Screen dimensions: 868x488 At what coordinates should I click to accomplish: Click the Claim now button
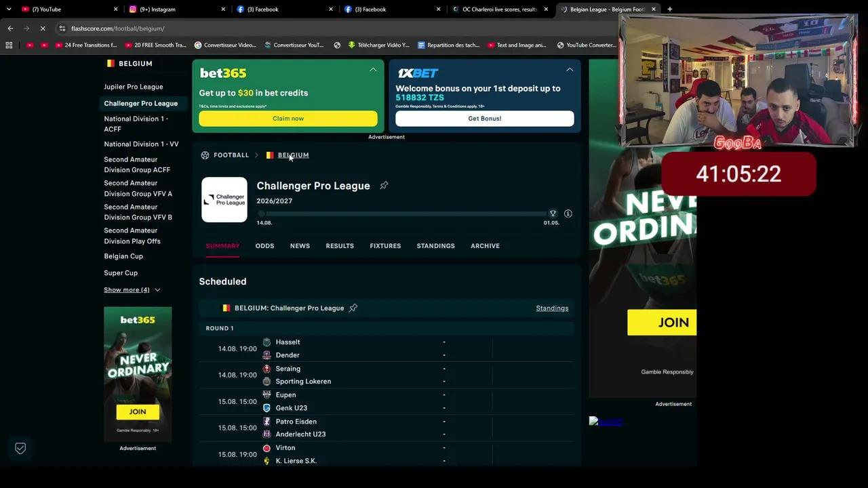coord(288,119)
